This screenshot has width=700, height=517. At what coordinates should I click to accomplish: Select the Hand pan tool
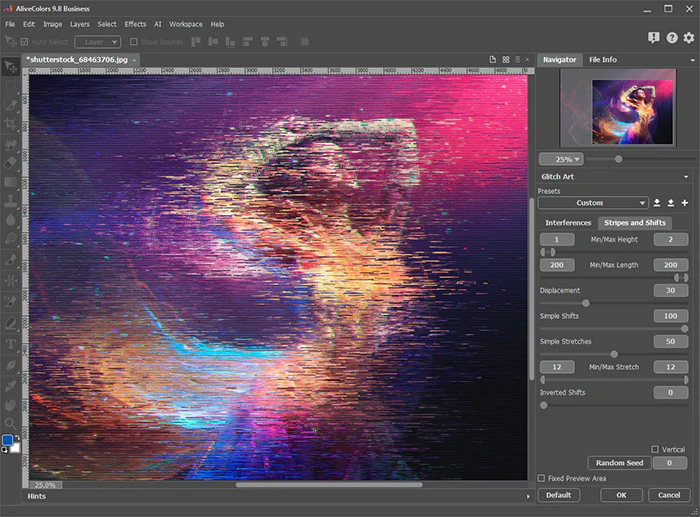[x=11, y=404]
